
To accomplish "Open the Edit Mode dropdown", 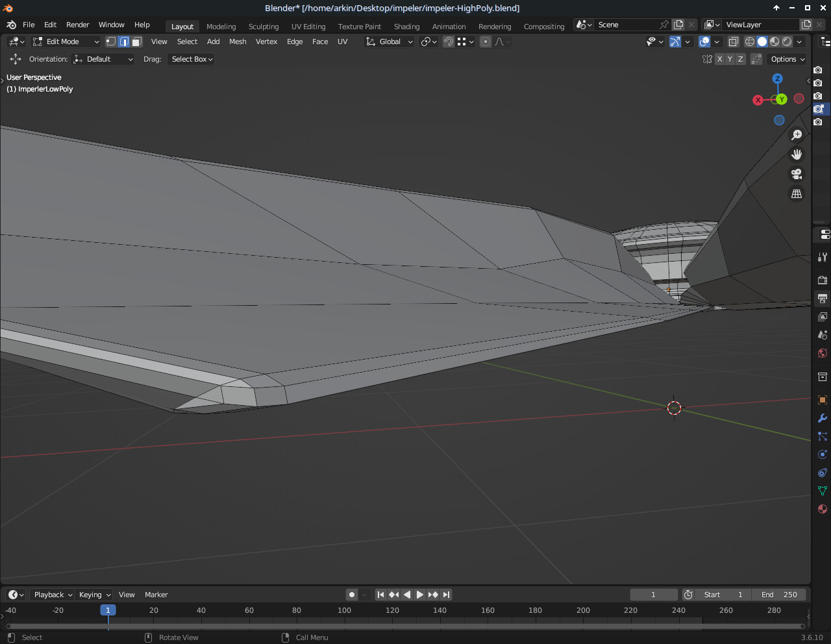I will coord(66,42).
